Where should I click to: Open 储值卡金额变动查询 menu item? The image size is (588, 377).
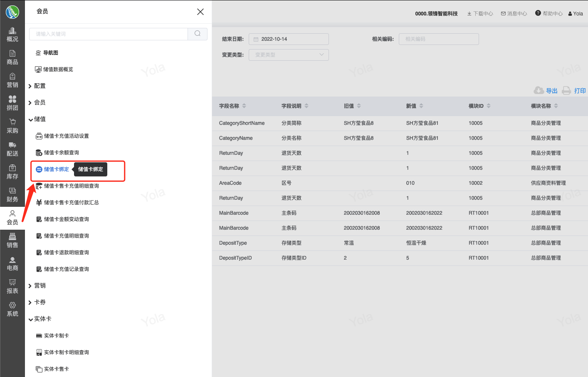(62, 219)
